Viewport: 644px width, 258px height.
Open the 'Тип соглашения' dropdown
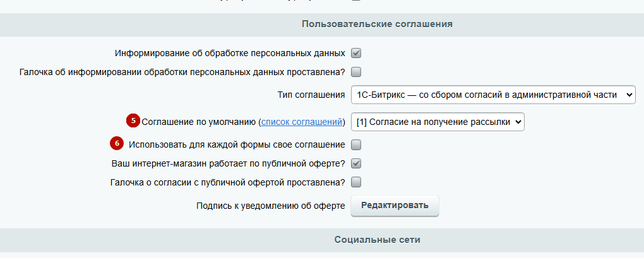(493, 95)
